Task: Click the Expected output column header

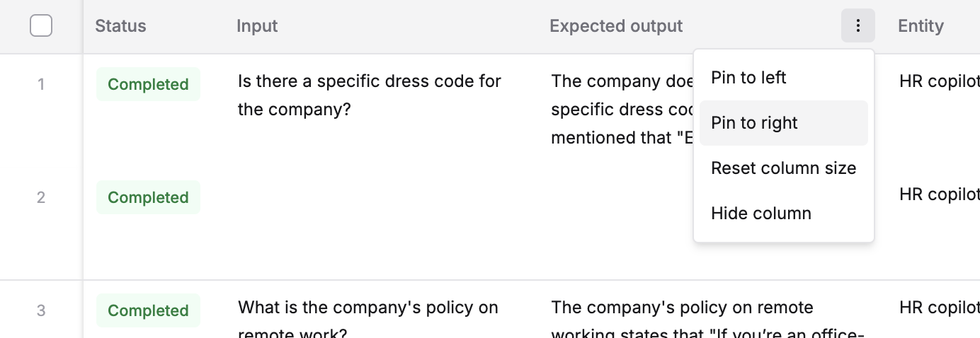Action: (616, 26)
